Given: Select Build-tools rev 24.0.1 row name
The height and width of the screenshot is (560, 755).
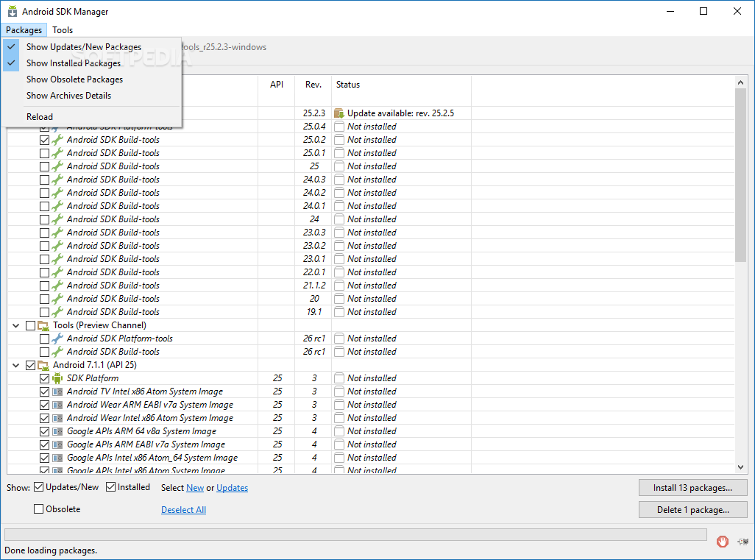Looking at the screenshot, I should (x=113, y=206).
